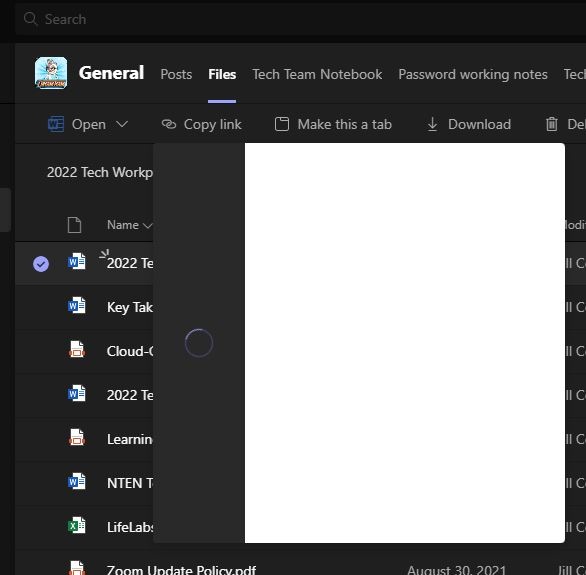The image size is (586, 575).
Task: Click into the Search field
Action: (299, 19)
